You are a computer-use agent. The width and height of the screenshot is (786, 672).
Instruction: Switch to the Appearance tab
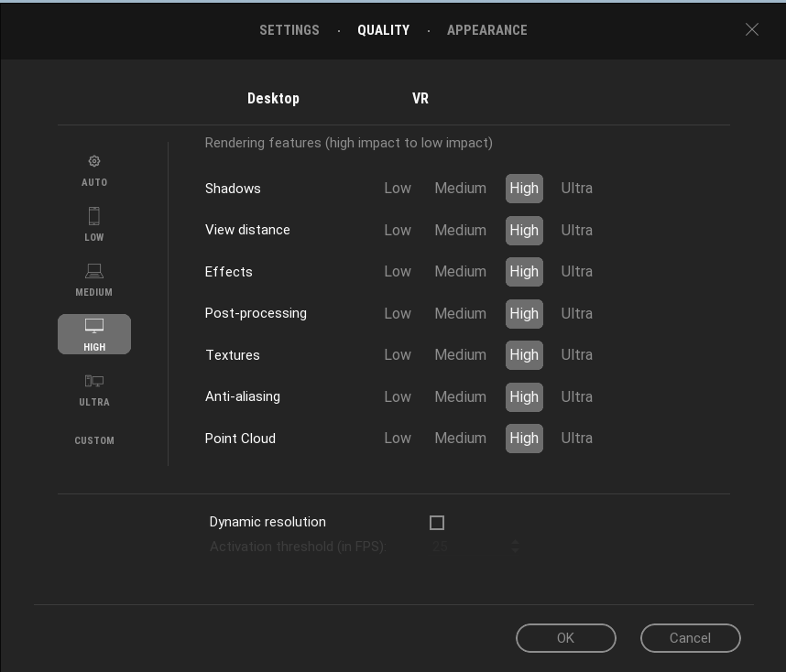click(487, 30)
